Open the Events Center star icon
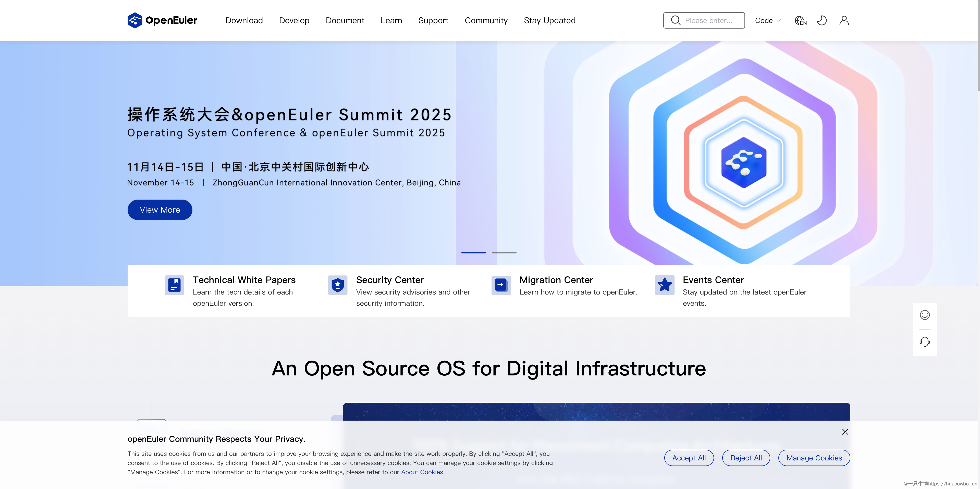980x489 pixels. (x=664, y=285)
